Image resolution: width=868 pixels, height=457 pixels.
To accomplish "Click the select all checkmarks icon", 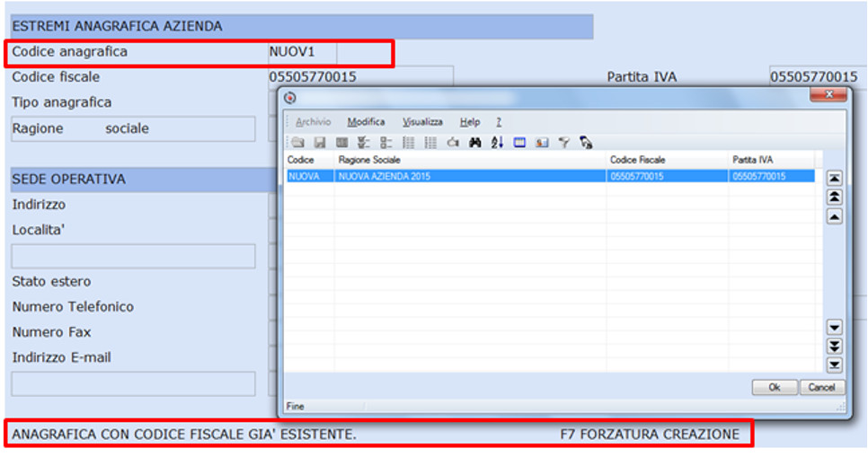I will pyautogui.click(x=364, y=143).
